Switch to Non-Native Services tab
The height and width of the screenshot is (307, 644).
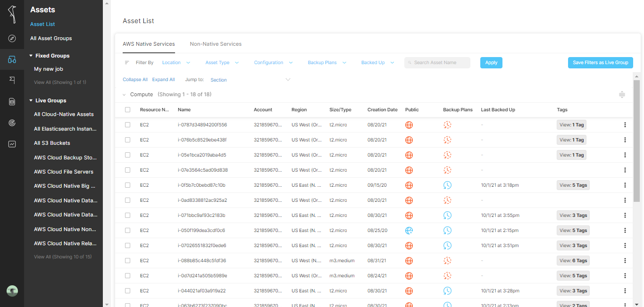point(216,44)
